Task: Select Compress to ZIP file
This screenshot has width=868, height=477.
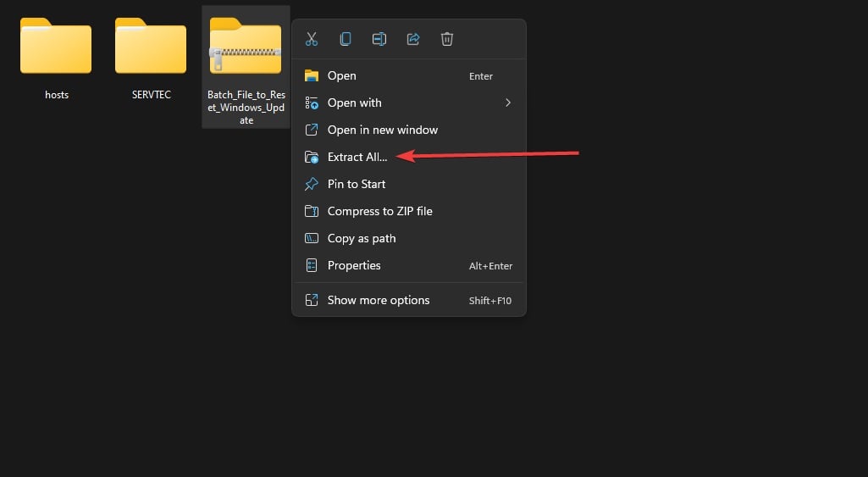Action: click(x=379, y=211)
